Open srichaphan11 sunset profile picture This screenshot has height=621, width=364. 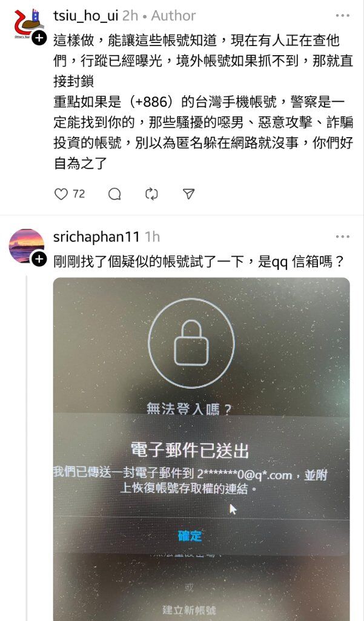[x=26, y=246]
